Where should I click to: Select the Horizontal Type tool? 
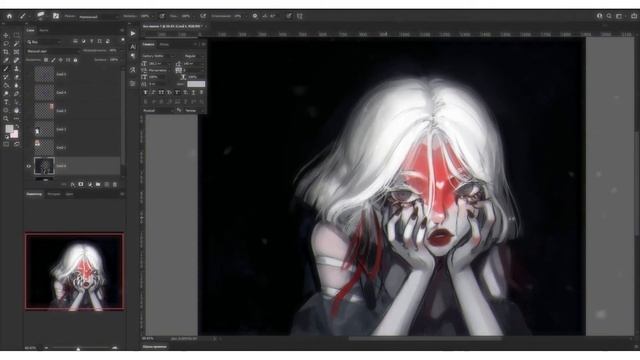(x=6, y=102)
